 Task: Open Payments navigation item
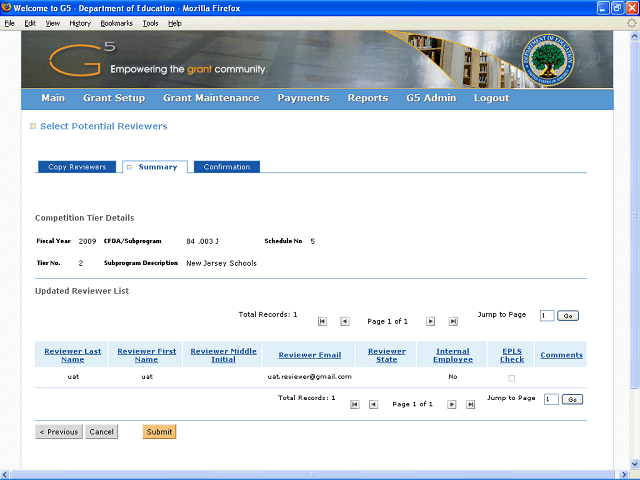pyautogui.click(x=303, y=98)
